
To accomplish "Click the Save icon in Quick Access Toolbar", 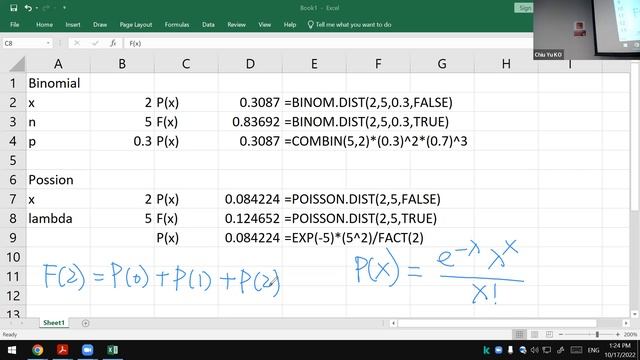I will [13, 8].
